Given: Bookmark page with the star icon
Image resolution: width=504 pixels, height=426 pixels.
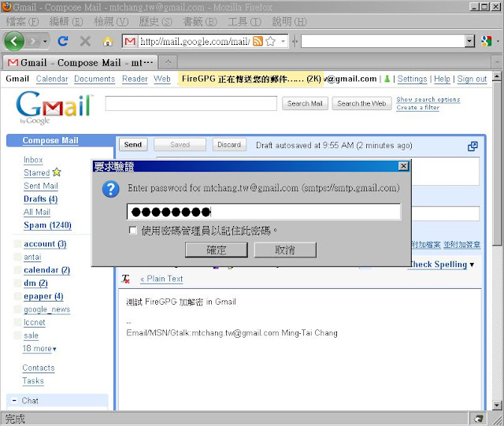Looking at the screenshot, I should pyautogui.click(x=271, y=41).
